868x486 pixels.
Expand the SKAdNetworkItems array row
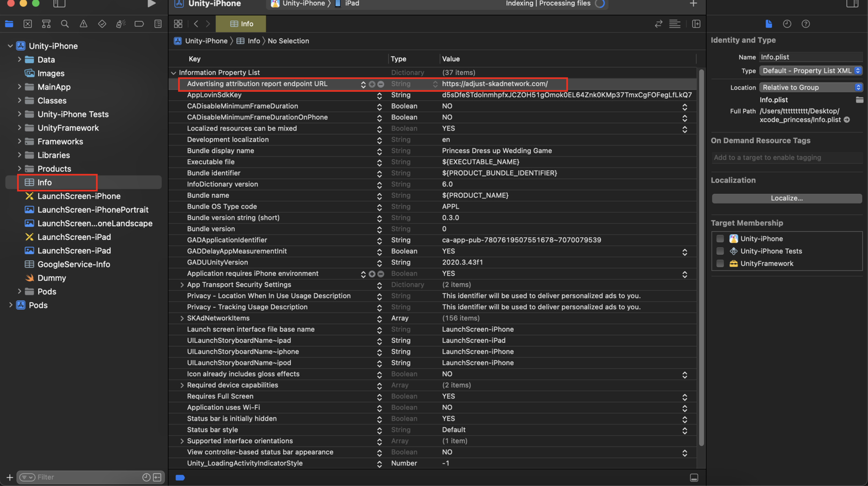pyautogui.click(x=182, y=318)
